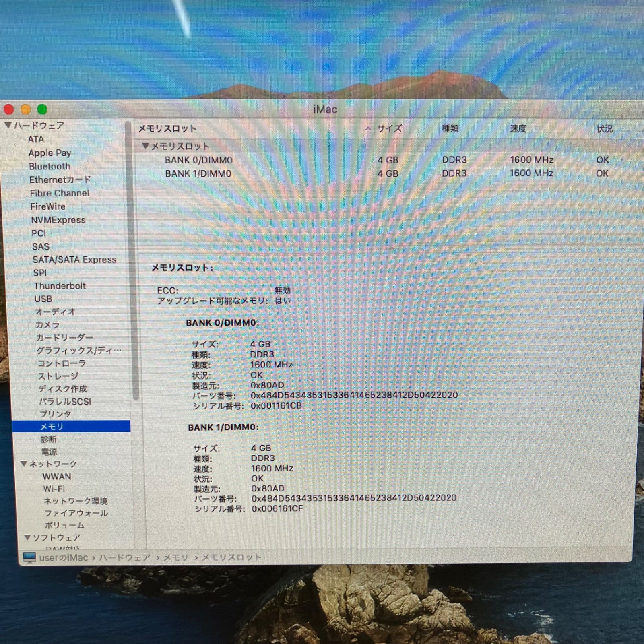644x644 pixels.
Task: Sort table by サイズ column
Action: 389,128
